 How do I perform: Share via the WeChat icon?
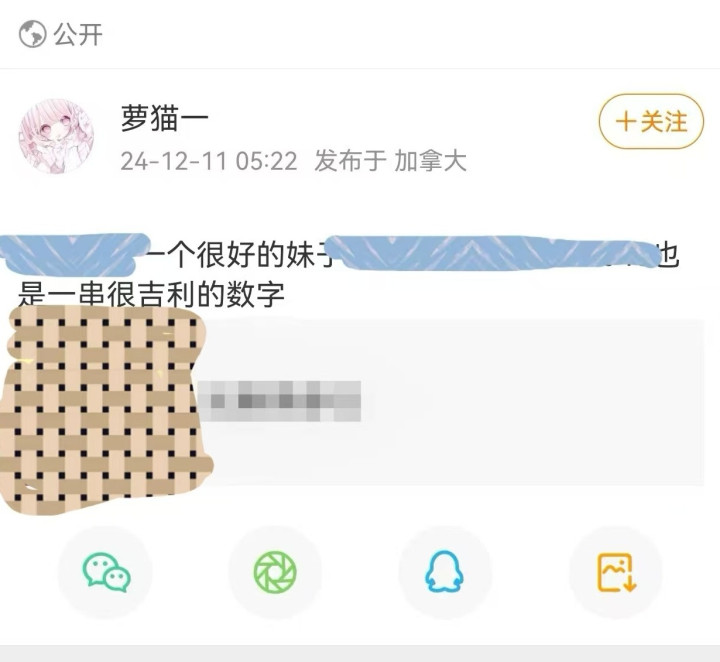coord(106,572)
